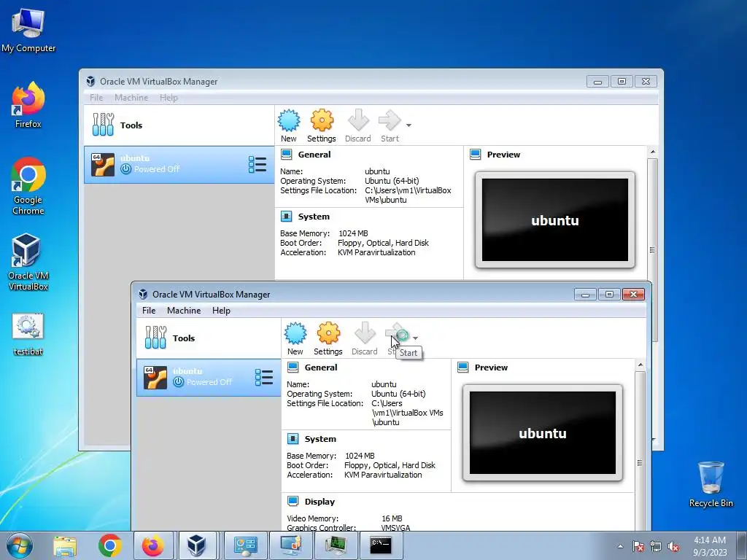The image size is (747, 560).
Task: Click Preview header in back window
Action: 503,155
